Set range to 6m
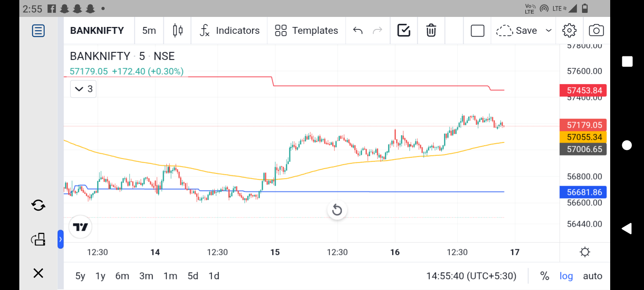The width and height of the screenshot is (644, 290). tap(122, 276)
